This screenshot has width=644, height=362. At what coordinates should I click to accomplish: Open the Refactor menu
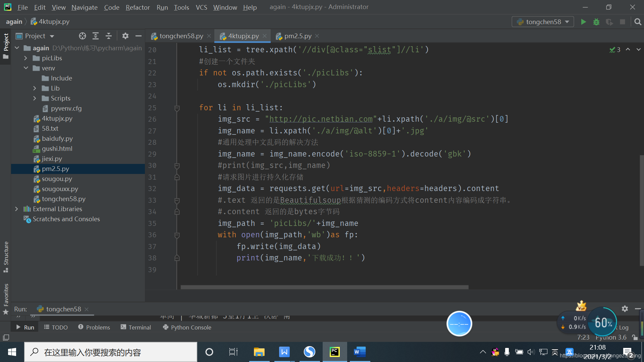click(x=138, y=7)
